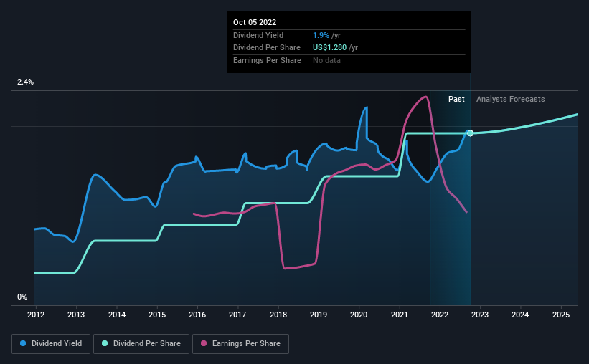Click the blue Dividend Yield legend dot
The width and height of the screenshot is (589, 364).
pos(23,343)
